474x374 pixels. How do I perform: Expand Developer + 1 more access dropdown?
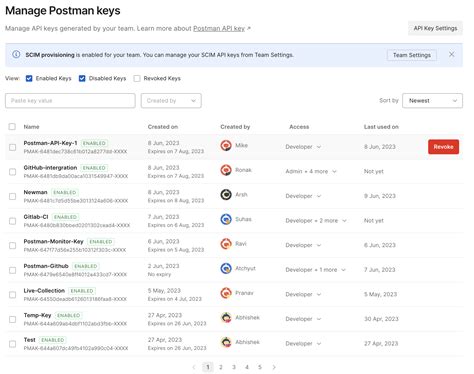coord(315,270)
